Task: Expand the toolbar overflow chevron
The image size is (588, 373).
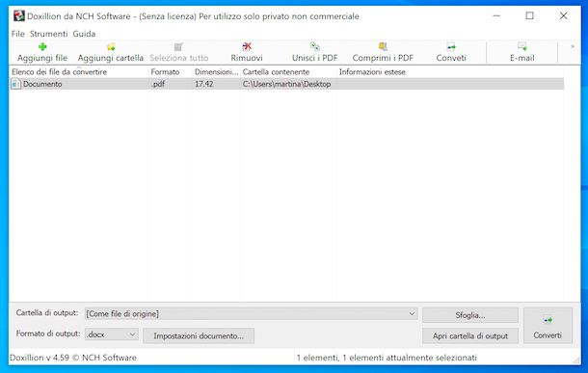Action: (573, 46)
